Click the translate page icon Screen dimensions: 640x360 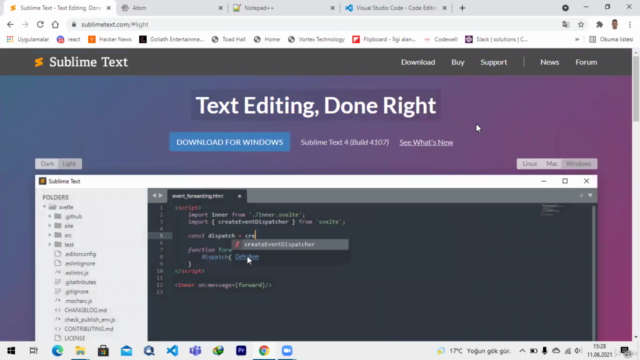coord(566,24)
